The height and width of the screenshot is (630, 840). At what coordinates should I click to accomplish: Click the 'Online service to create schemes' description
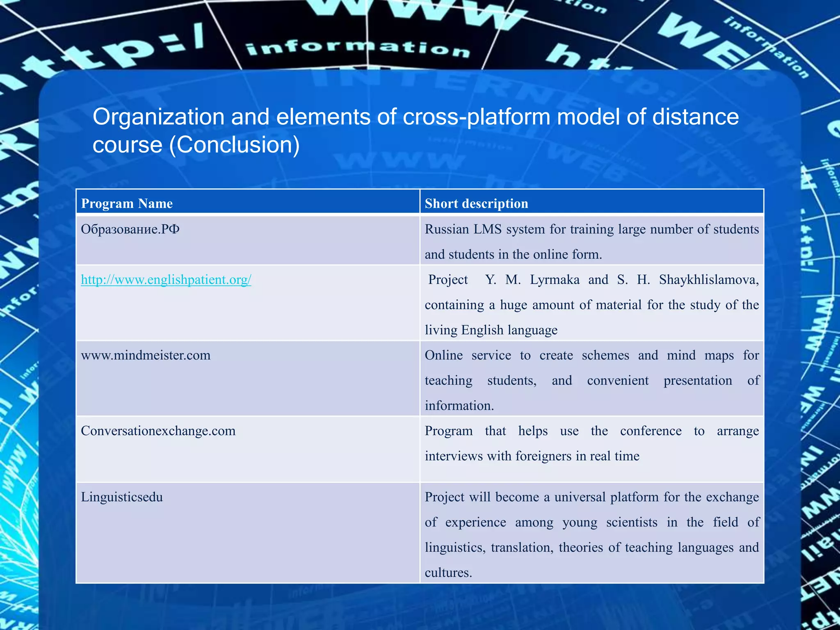592,378
